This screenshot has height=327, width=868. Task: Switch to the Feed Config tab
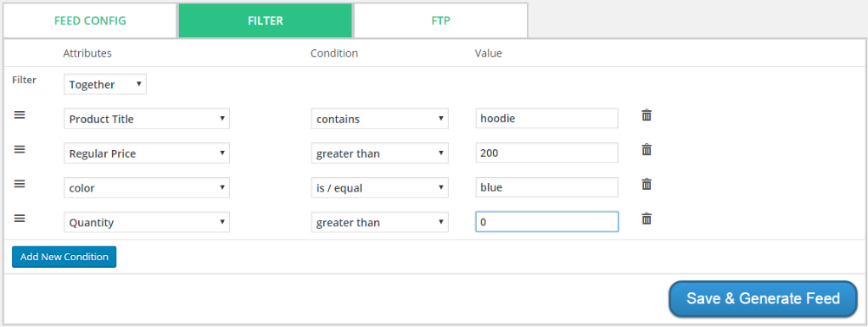(90, 21)
